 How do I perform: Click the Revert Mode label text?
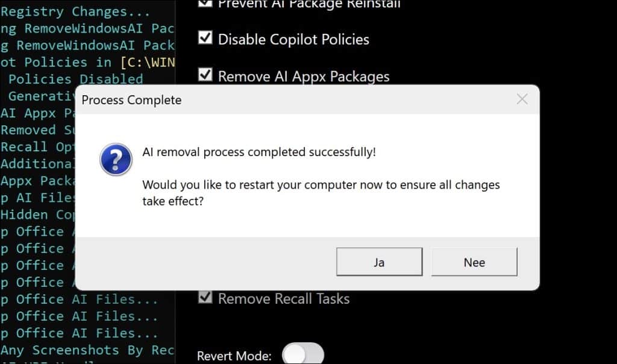(x=234, y=356)
